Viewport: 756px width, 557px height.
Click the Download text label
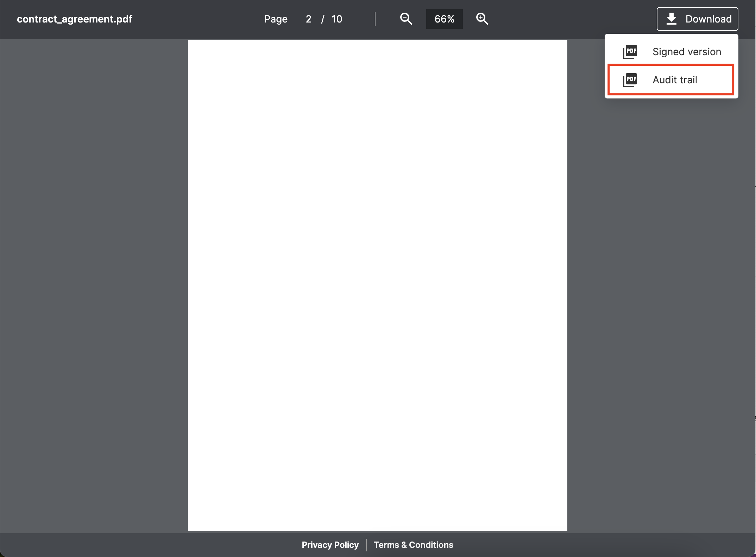pos(708,19)
